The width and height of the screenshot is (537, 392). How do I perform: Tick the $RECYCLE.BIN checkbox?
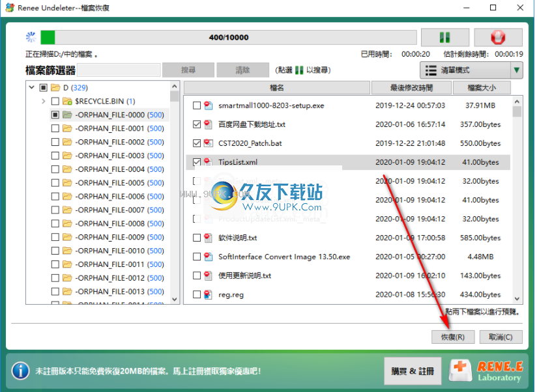(55, 101)
